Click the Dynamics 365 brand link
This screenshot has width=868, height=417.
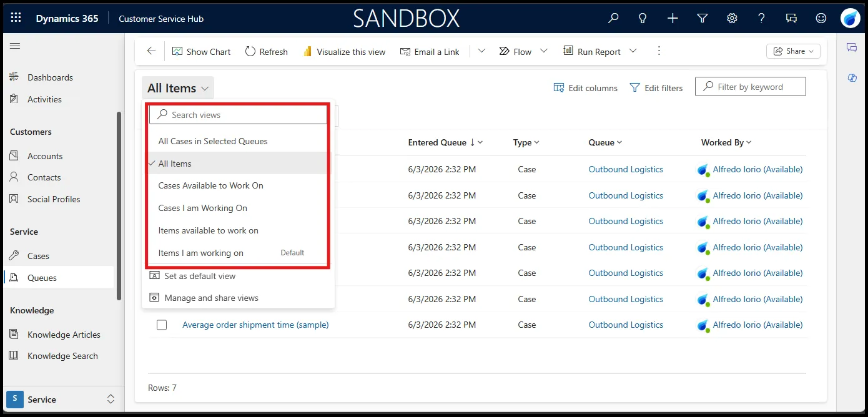coord(67,19)
